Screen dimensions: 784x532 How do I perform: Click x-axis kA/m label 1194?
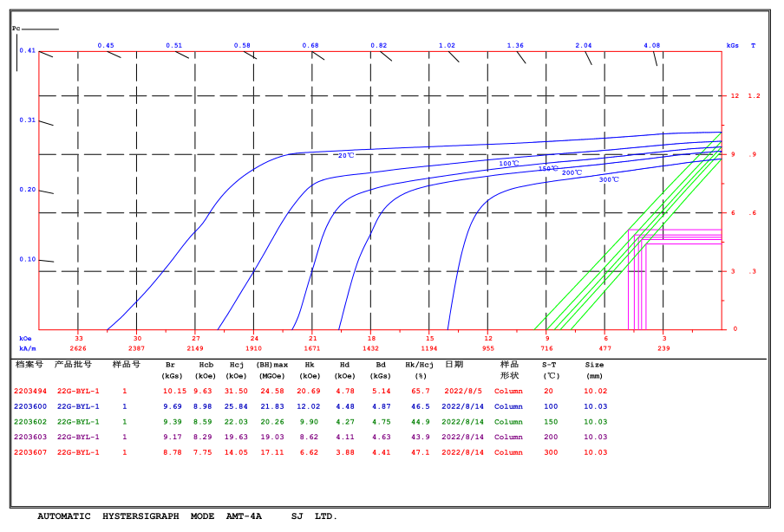point(429,348)
